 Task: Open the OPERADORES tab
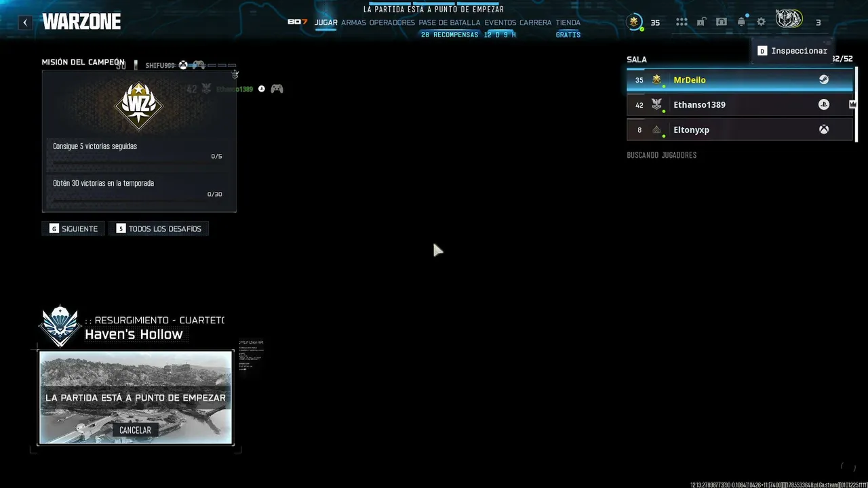coord(392,22)
